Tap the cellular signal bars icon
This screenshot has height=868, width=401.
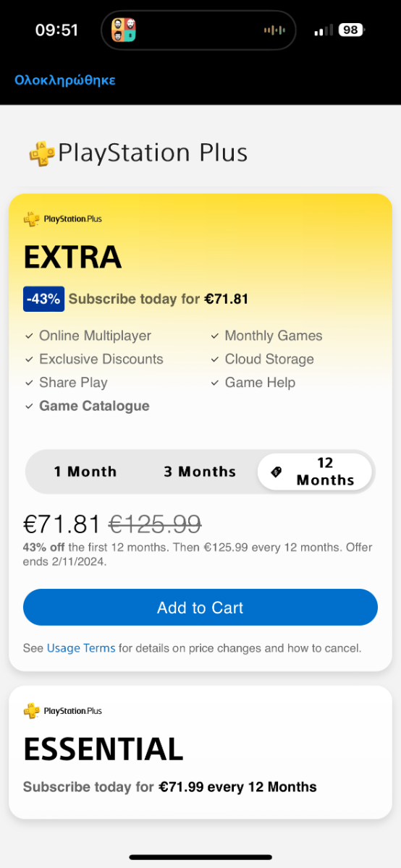coord(324,30)
